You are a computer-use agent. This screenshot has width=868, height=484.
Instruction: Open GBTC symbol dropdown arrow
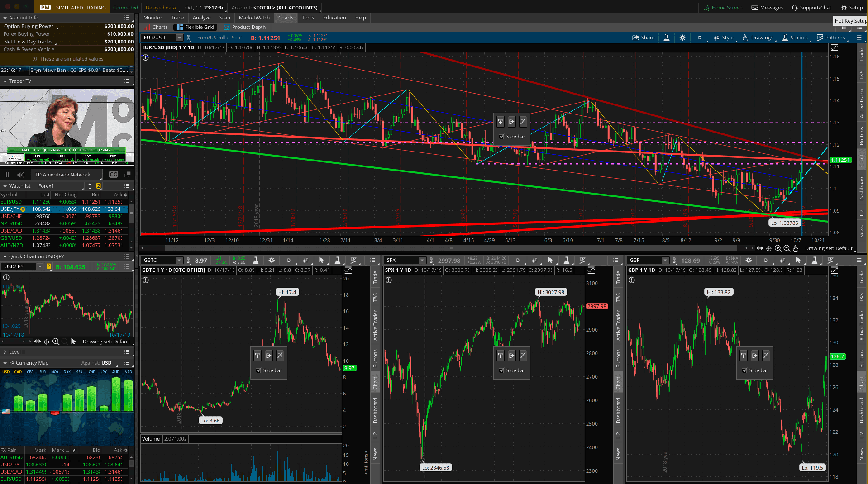click(x=179, y=260)
